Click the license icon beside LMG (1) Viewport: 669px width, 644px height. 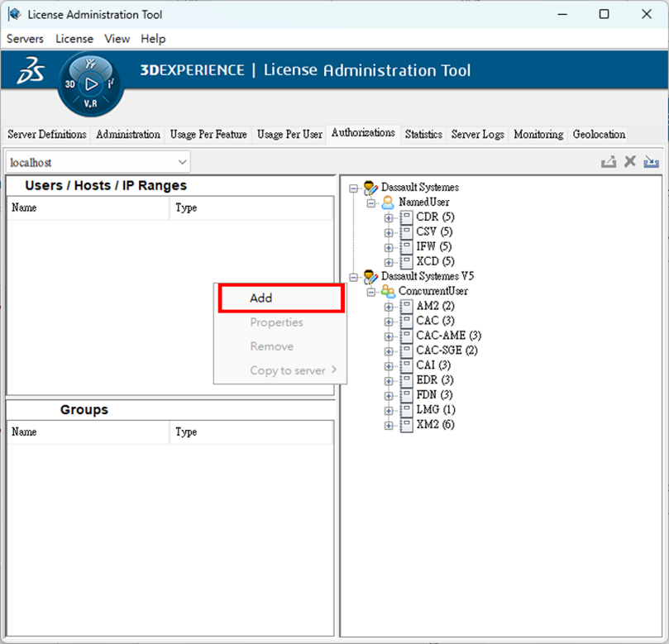(x=406, y=410)
